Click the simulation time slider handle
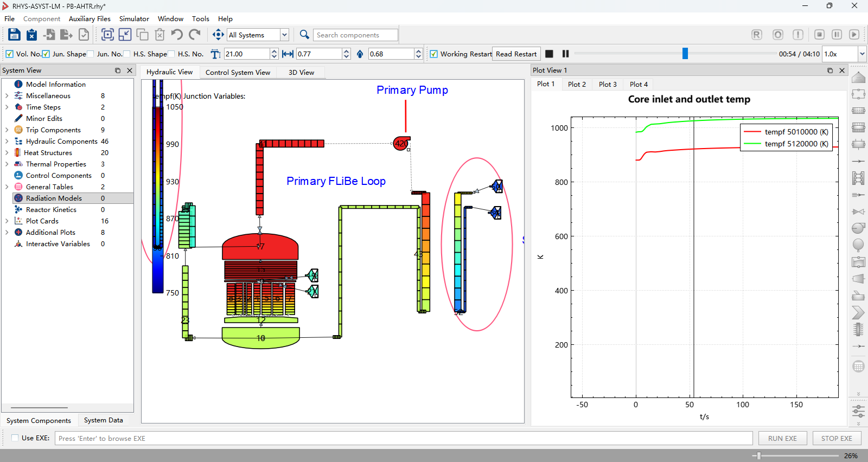The height and width of the screenshot is (462, 868). [685, 53]
